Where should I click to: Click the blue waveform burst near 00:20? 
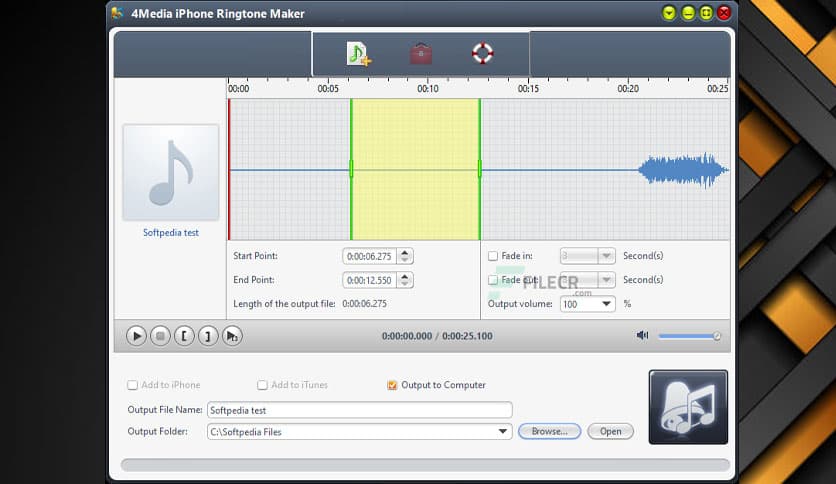[x=683, y=170]
